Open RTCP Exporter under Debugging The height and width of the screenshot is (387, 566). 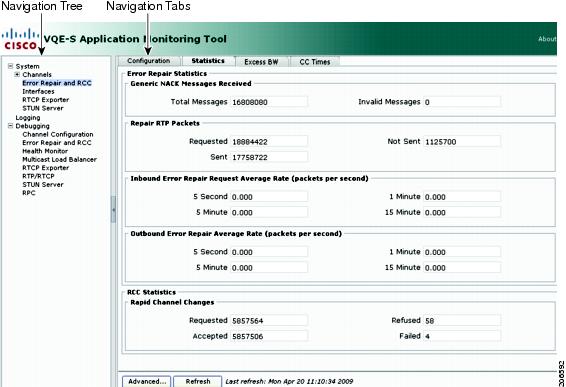click(x=45, y=168)
